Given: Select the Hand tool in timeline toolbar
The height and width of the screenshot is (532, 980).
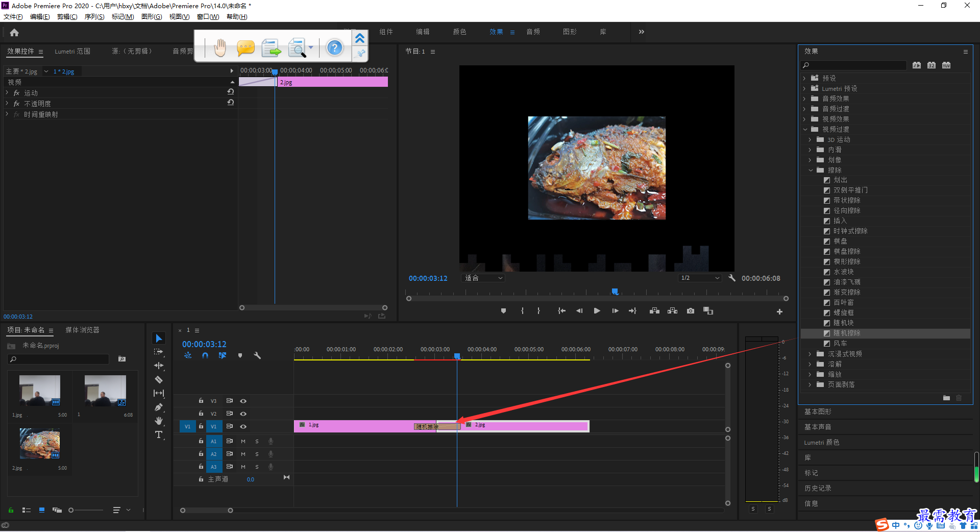Looking at the screenshot, I should [x=159, y=421].
